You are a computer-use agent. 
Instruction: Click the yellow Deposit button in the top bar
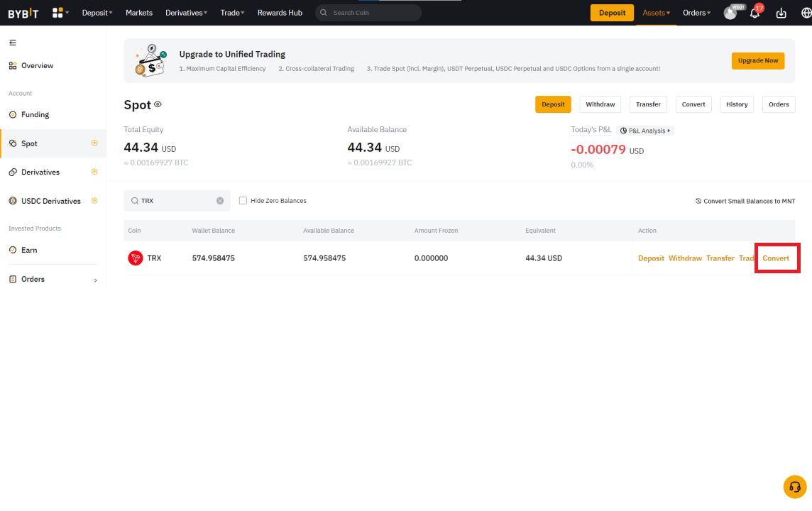[x=612, y=13]
